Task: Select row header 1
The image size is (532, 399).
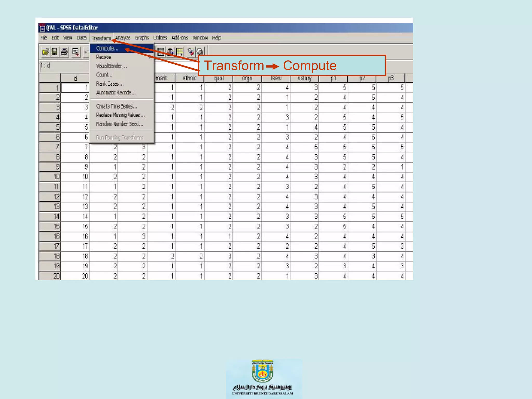Action: click(x=50, y=88)
